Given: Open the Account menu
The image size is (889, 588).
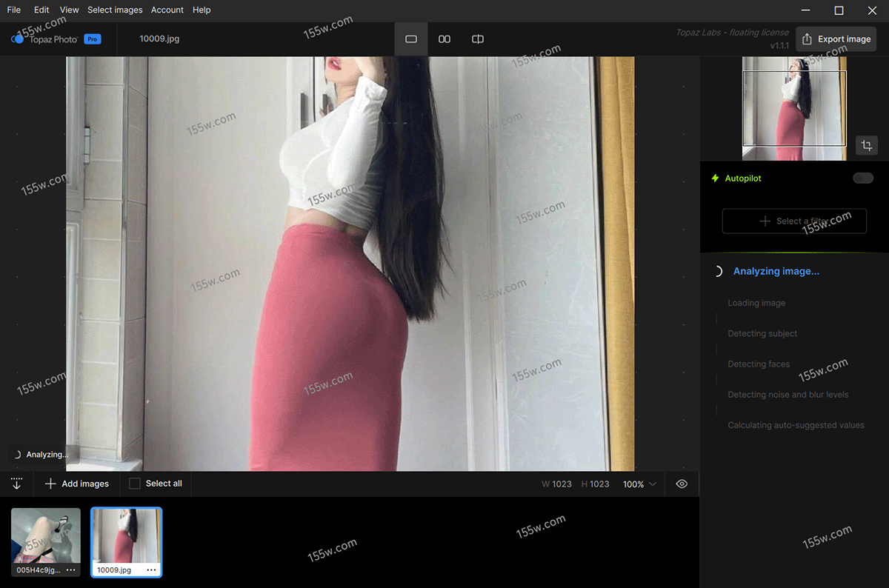Looking at the screenshot, I should point(167,10).
